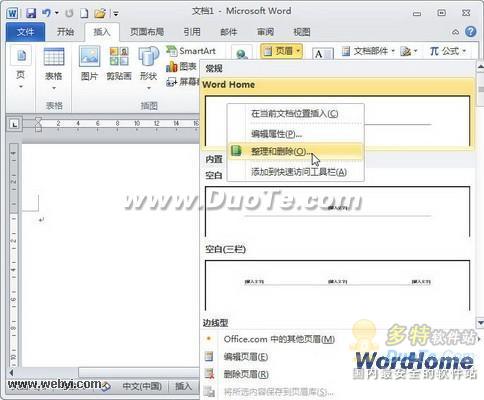Open the 邮件 tab
This screenshot has height=400, width=484.
click(228, 32)
